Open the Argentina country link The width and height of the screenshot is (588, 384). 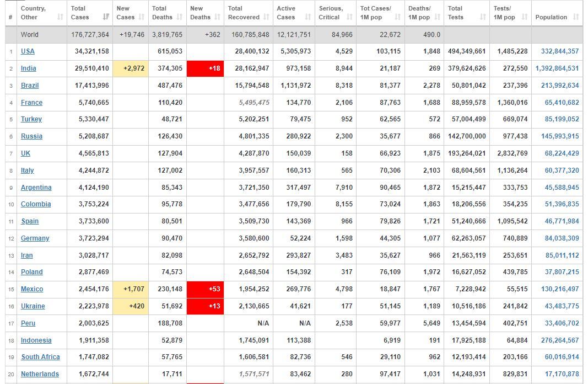[x=36, y=187]
